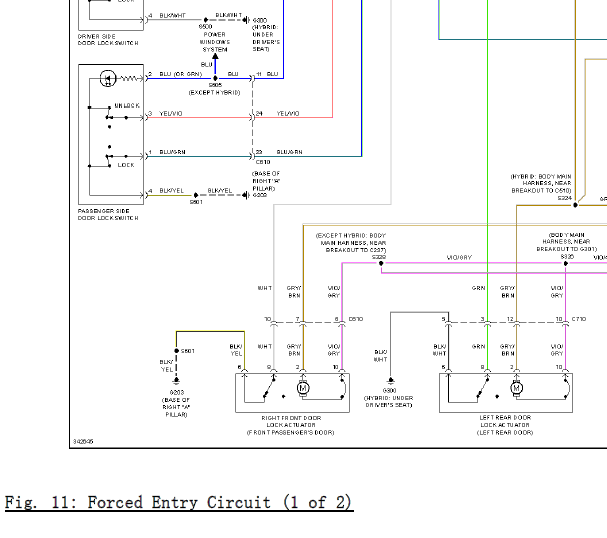The width and height of the screenshot is (607, 538).
Task: Click the 'S224' splice dot
Action: (575, 205)
